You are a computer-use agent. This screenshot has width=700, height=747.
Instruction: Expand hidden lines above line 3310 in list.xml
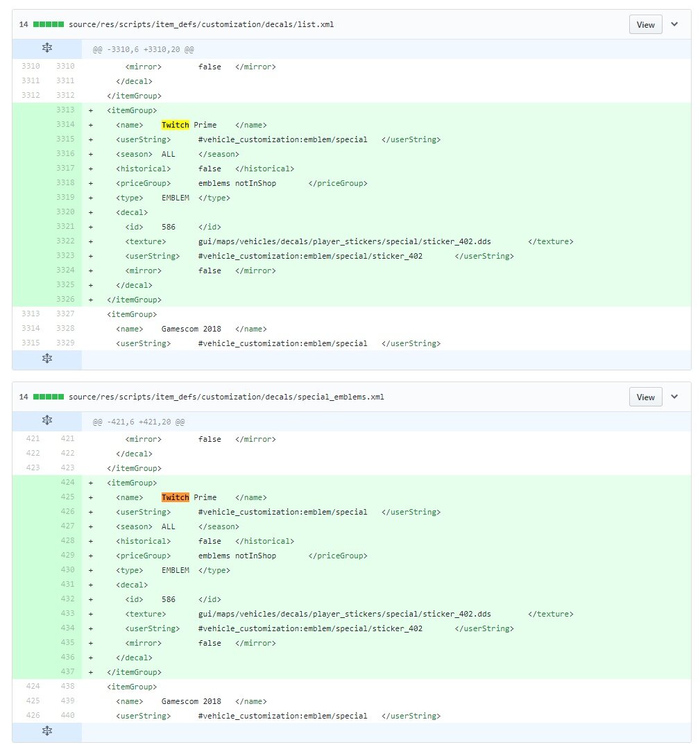[x=46, y=48]
